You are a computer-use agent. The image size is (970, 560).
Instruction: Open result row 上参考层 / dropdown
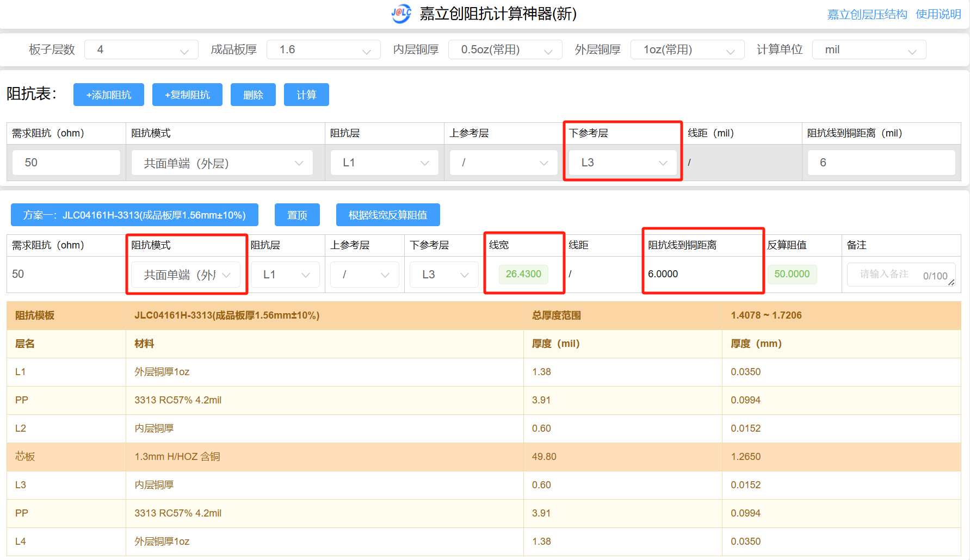pos(364,275)
